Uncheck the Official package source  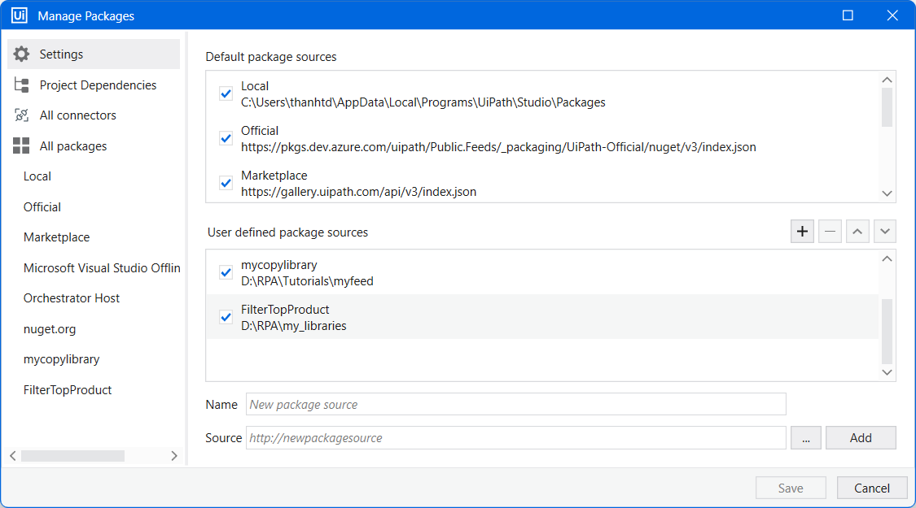pos(226,139)
